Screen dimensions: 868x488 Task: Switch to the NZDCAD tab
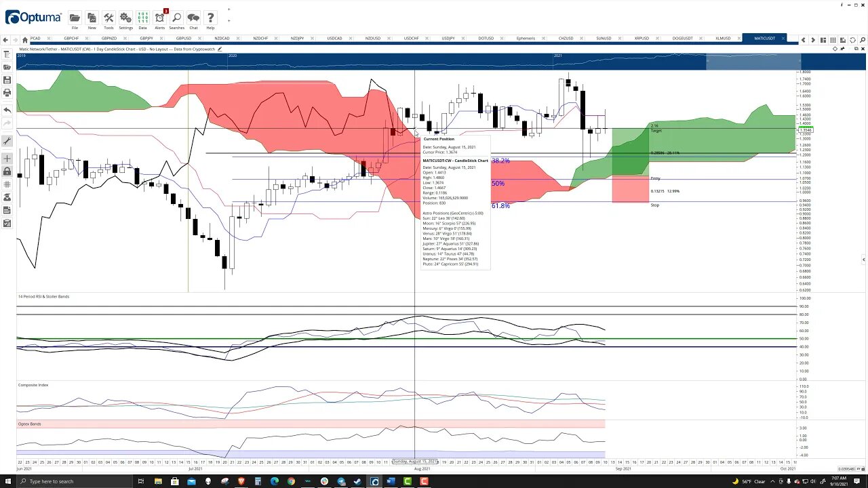click(222, 39)
